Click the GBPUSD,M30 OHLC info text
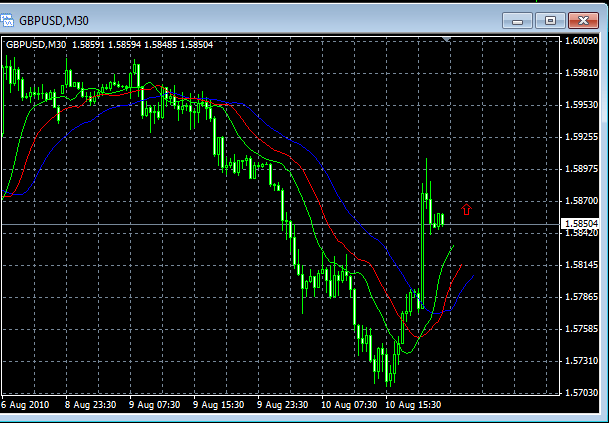609x423 pixels. [110, 45]
